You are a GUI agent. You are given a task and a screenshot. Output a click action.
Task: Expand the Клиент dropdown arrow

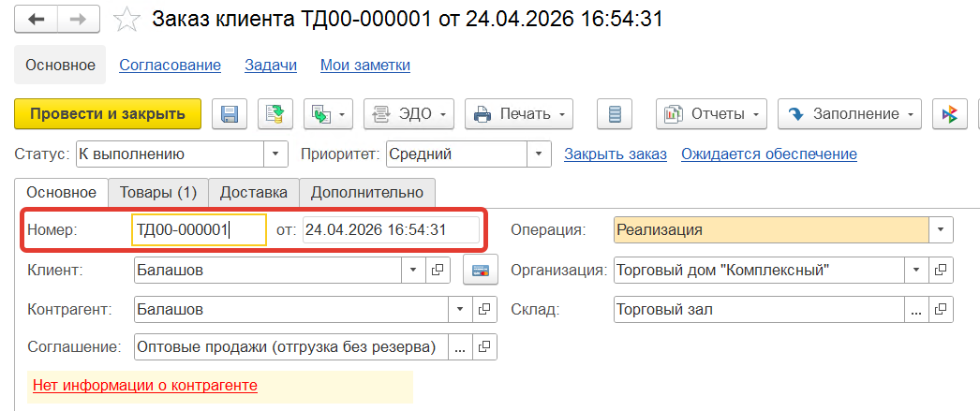[413, 270]
